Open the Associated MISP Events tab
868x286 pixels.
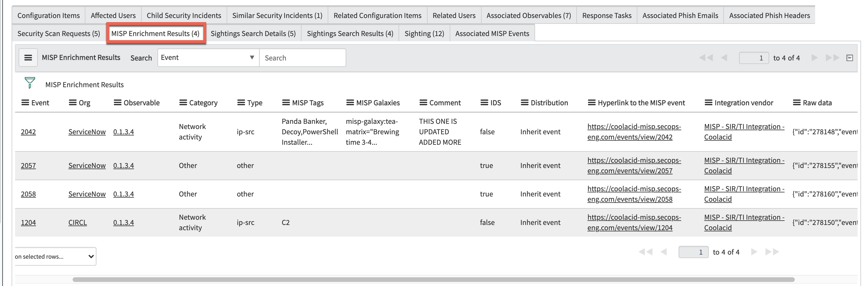pos(492,33)
